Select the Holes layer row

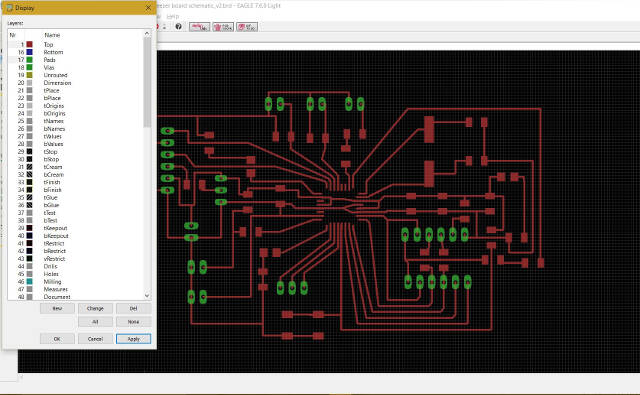(x=76, y=274)
